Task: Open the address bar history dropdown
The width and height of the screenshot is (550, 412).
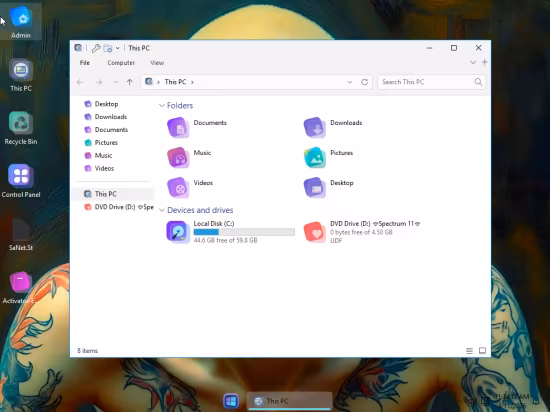Action: 349,82
